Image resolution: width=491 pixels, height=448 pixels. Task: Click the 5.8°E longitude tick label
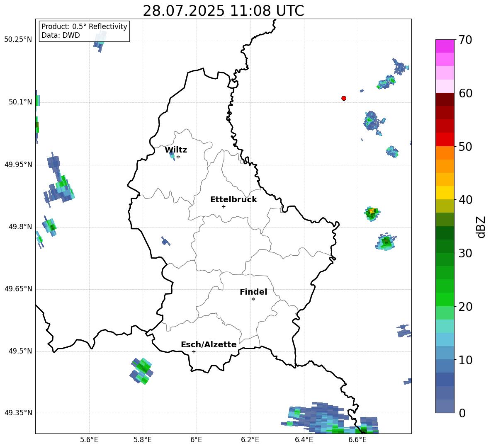[x=143, y=440]
